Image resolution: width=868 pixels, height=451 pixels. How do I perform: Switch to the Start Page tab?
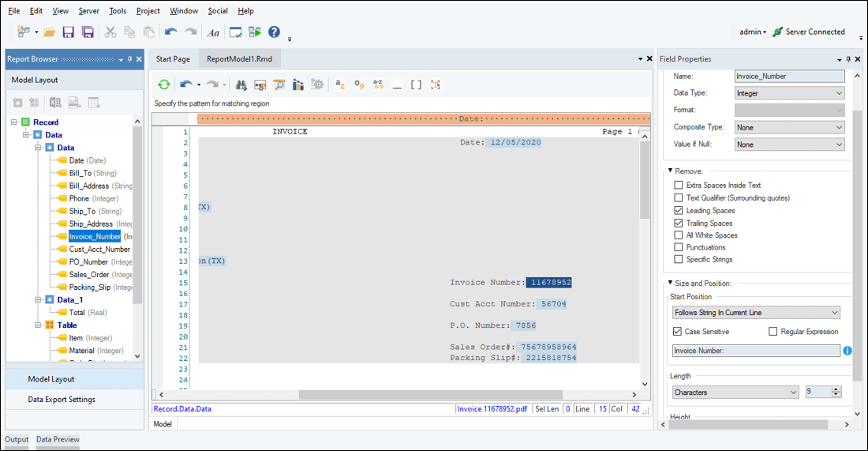pos(173,59)
